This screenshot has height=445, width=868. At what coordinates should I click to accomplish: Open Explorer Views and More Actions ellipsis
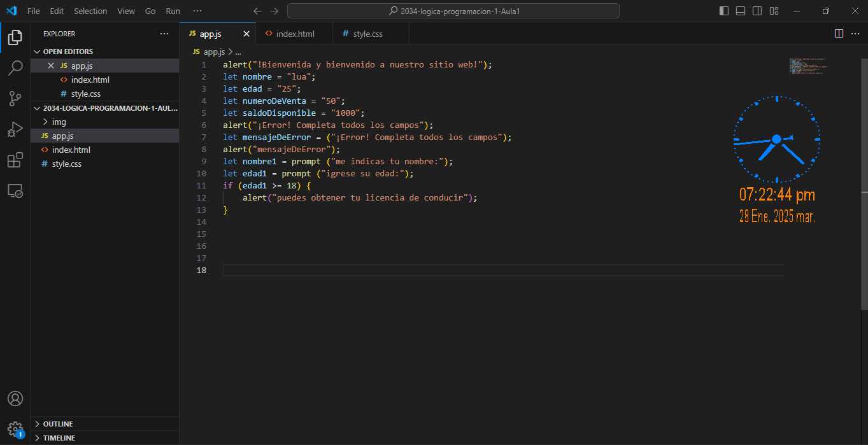click(164, 34)
